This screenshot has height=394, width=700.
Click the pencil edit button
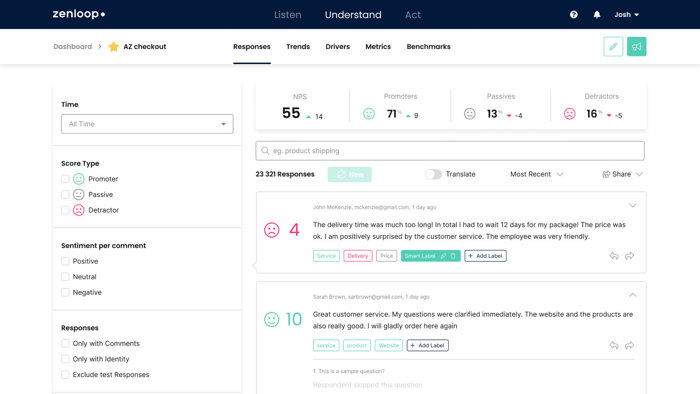613,46
